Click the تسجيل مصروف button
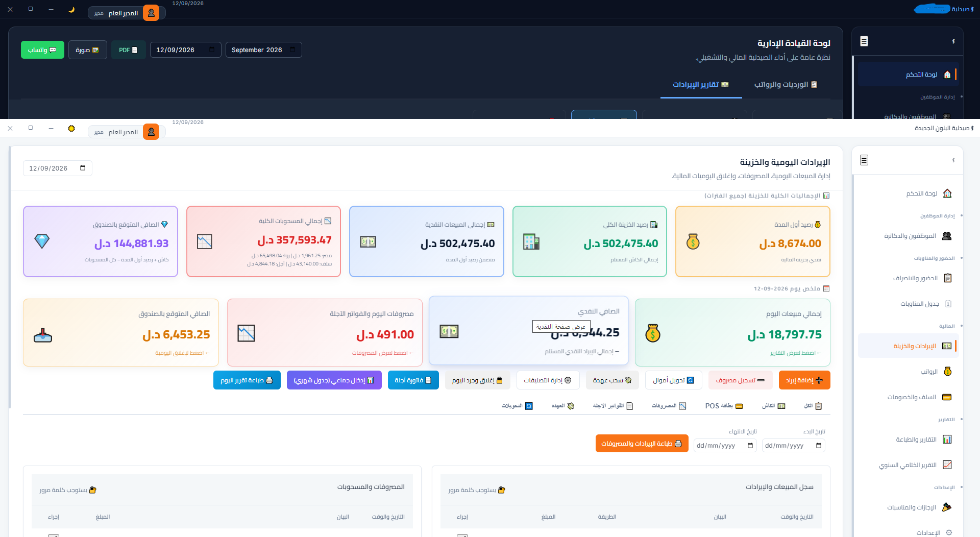This screenshot has width=980, height=537. [740, 380]
